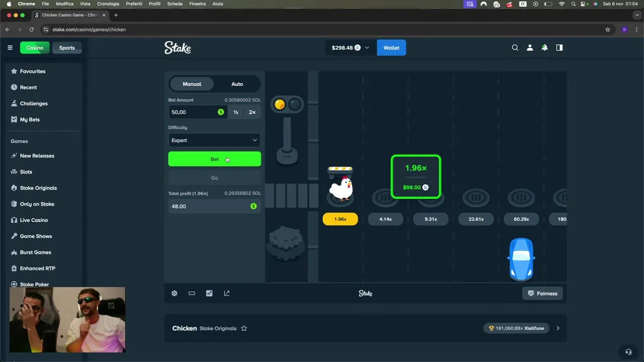Open live stats chart icon
644x362 pixels.
tap(209, 293)
